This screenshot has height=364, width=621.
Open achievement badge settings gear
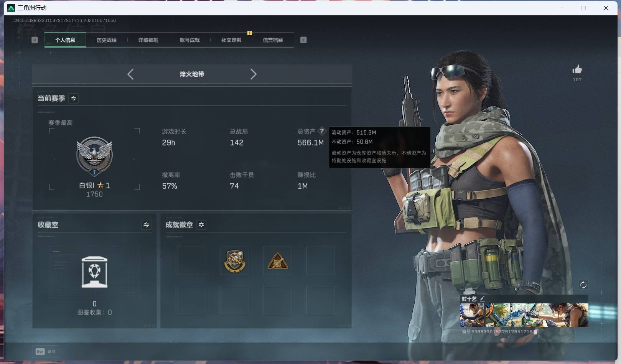[x=201, y=225]
